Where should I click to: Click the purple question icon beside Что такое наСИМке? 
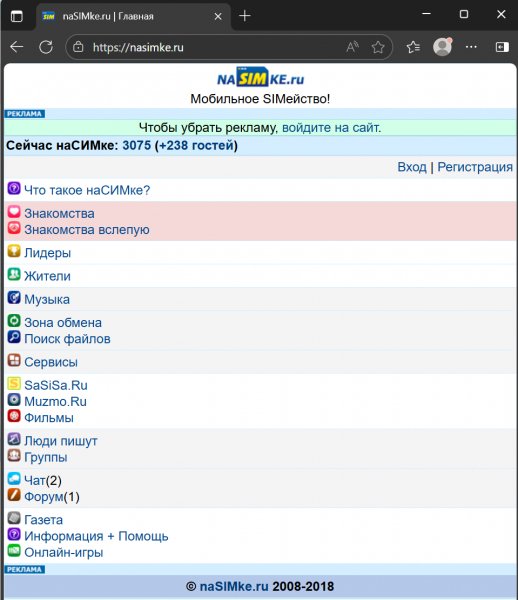14,189
